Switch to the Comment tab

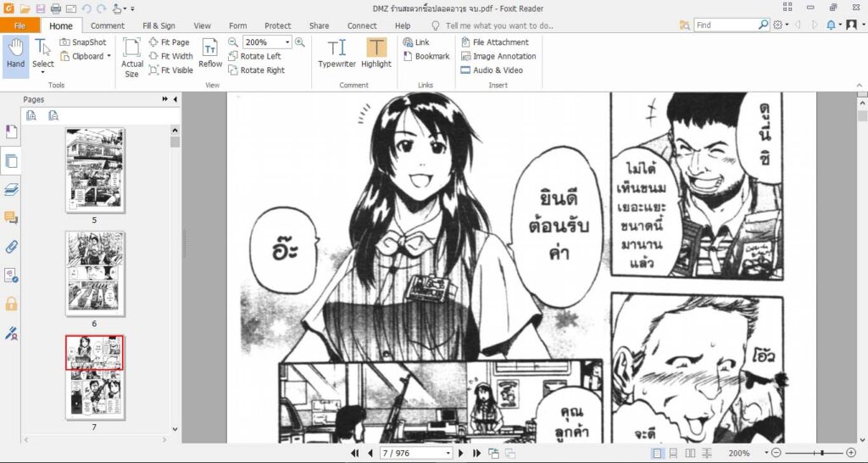[108, 25]
